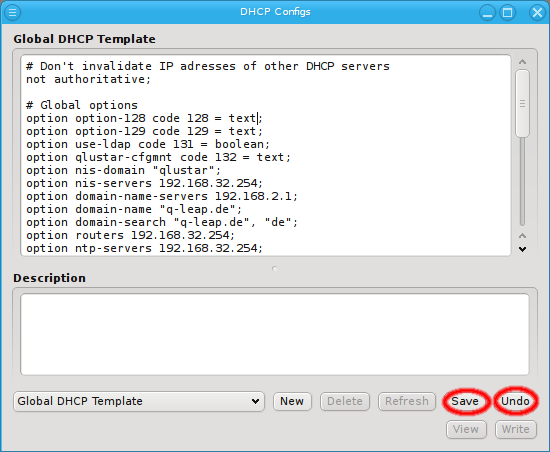Click the Delete button
Viewport: 550px width, 452px height.
click(x=345, y=401)
